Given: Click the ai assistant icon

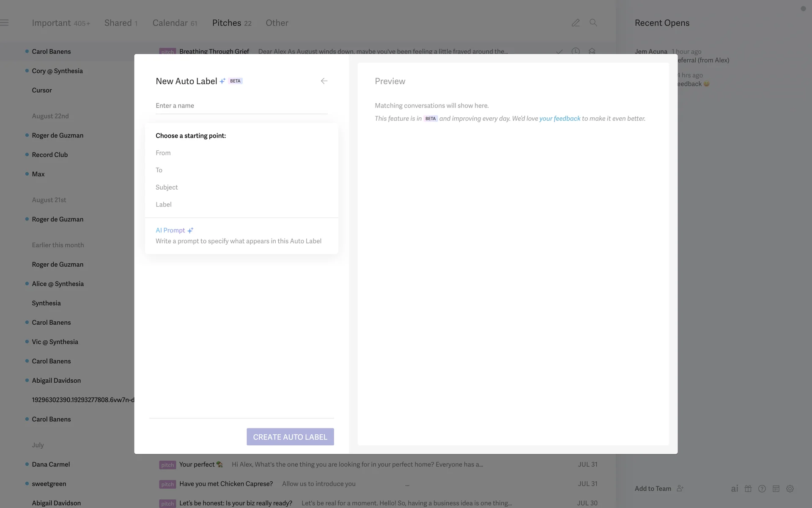Looking at the screenshot, I should point(735,489).
